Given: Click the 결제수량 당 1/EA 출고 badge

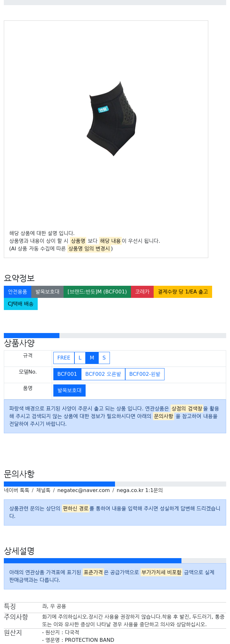Looking at the screenshot, I should [x=183, y=292].
